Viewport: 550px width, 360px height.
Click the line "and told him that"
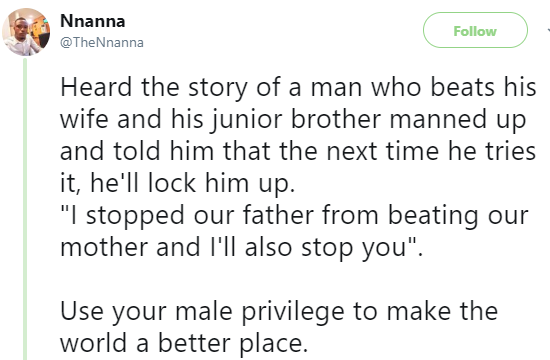tap(298, 152)
